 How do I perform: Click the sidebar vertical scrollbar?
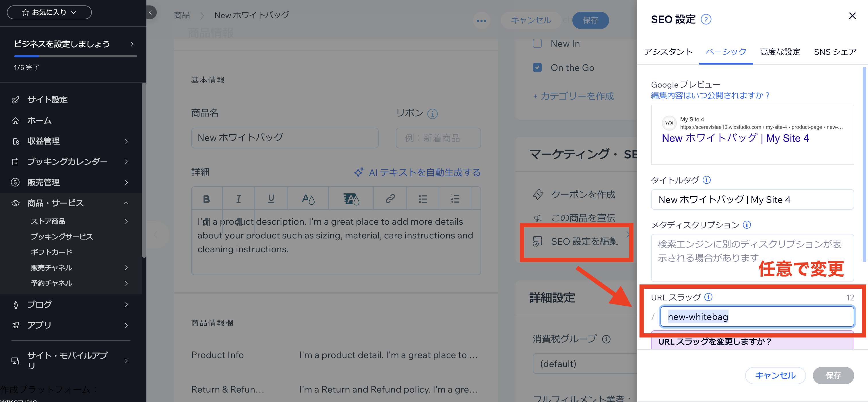point(144,170)
